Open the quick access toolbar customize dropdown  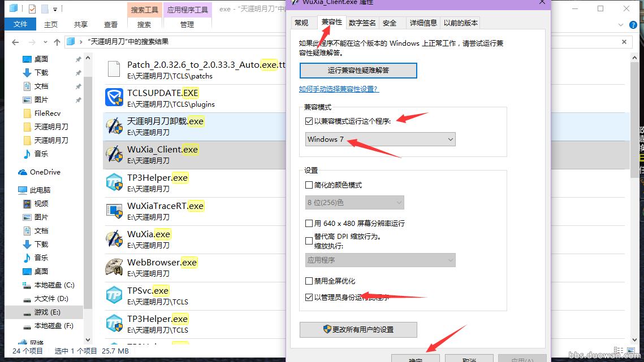54,8
